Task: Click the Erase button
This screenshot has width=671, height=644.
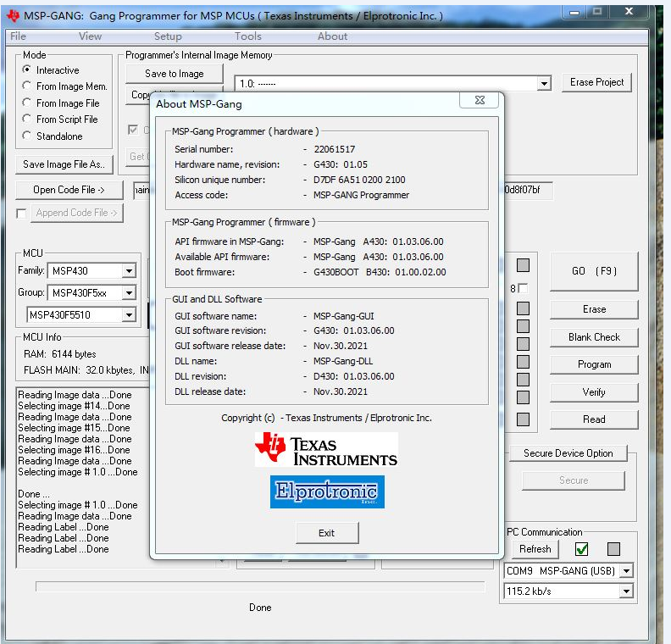Action: (594, 309)
